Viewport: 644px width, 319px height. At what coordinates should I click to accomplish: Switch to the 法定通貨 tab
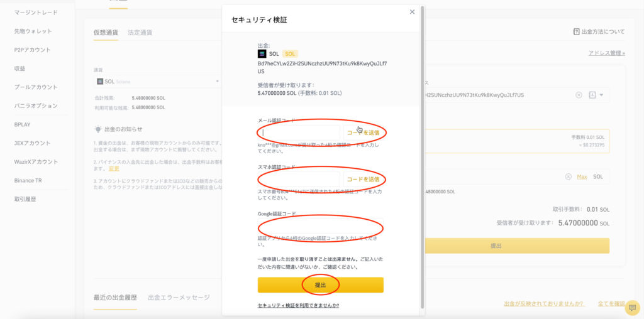pos(140,33)
